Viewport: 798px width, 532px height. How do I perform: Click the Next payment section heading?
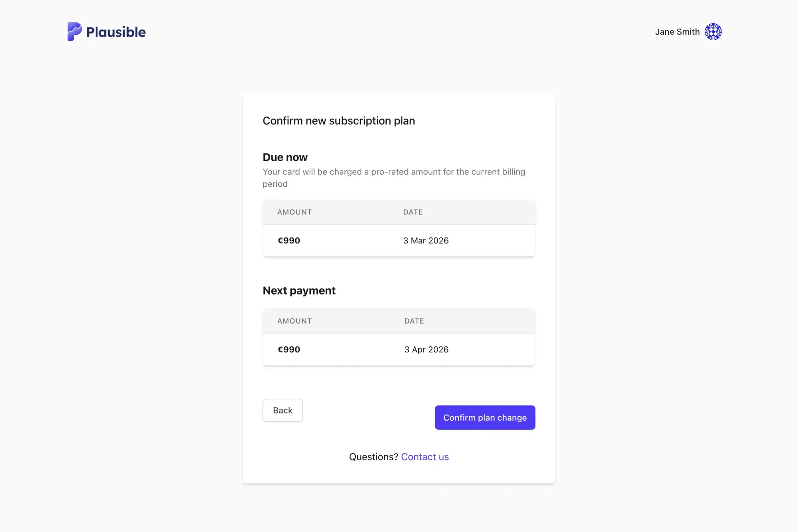click(x=299, y=290)
